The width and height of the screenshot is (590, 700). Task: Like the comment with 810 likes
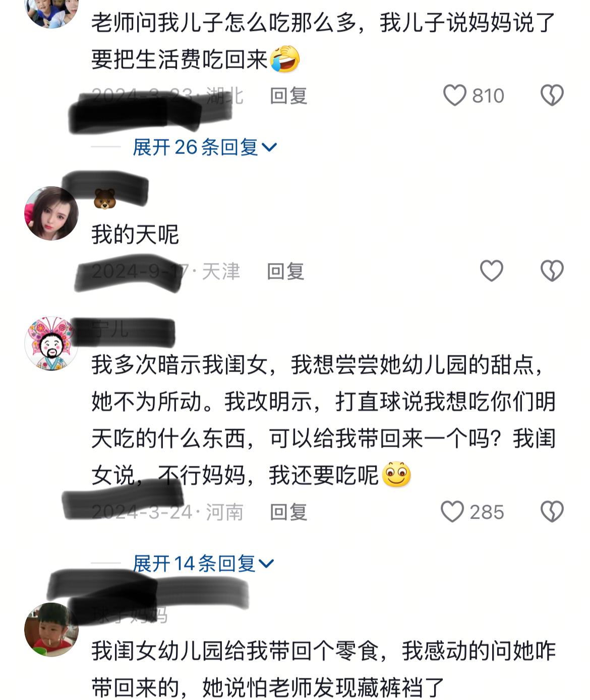[x=455, y=95]
